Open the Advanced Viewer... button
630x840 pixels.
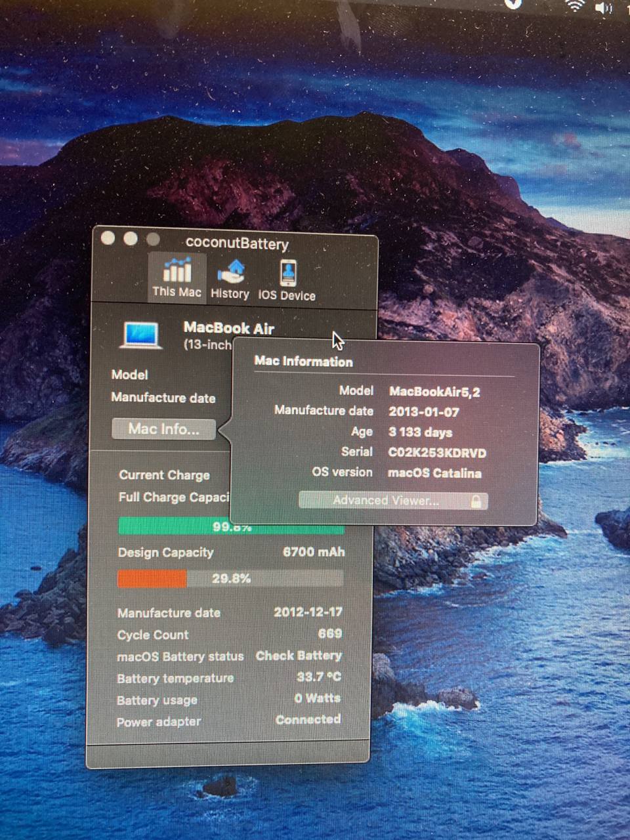point(393,501)
